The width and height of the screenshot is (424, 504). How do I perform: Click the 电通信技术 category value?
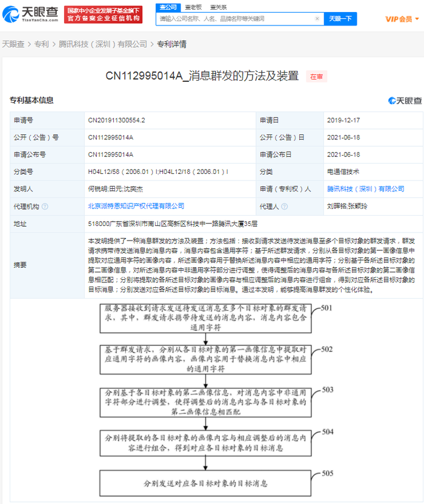[343, 171]
